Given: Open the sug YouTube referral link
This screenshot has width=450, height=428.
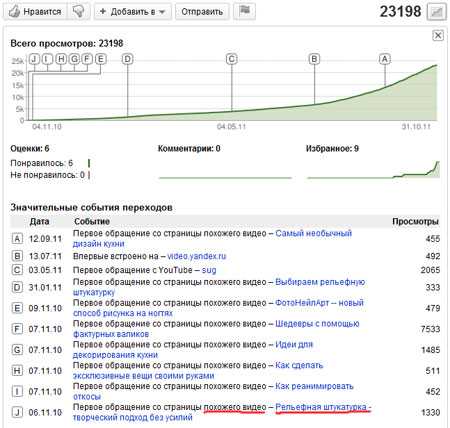Looking at the screenshot, I should pos(209,270).
